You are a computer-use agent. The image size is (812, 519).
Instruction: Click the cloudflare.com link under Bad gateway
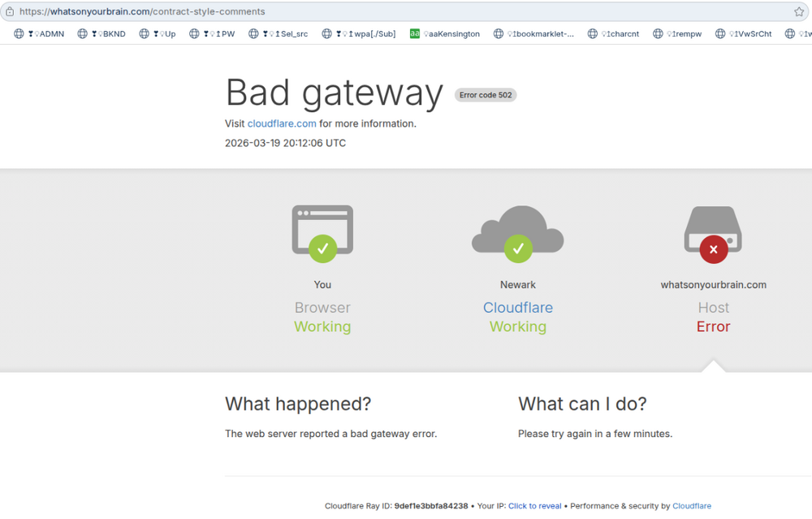282,123
